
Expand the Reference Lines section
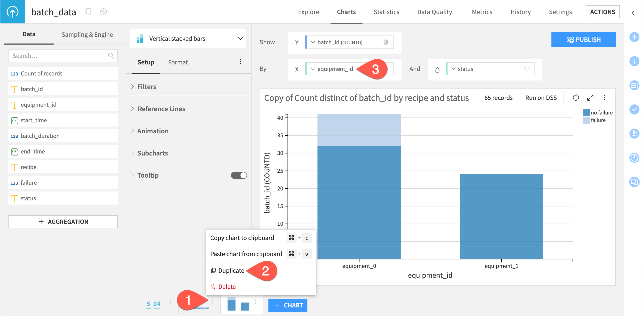[x=161, y=109]
